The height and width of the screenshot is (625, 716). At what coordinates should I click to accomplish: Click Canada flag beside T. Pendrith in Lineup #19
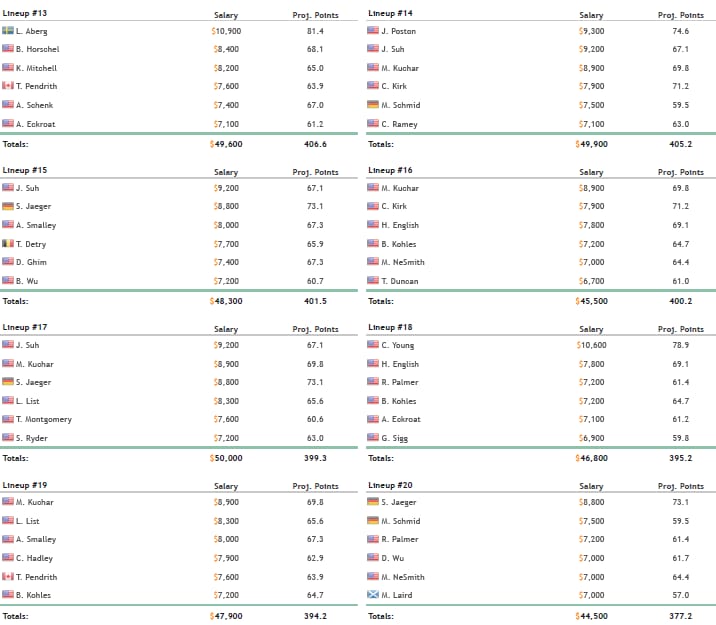coord(8,577)
